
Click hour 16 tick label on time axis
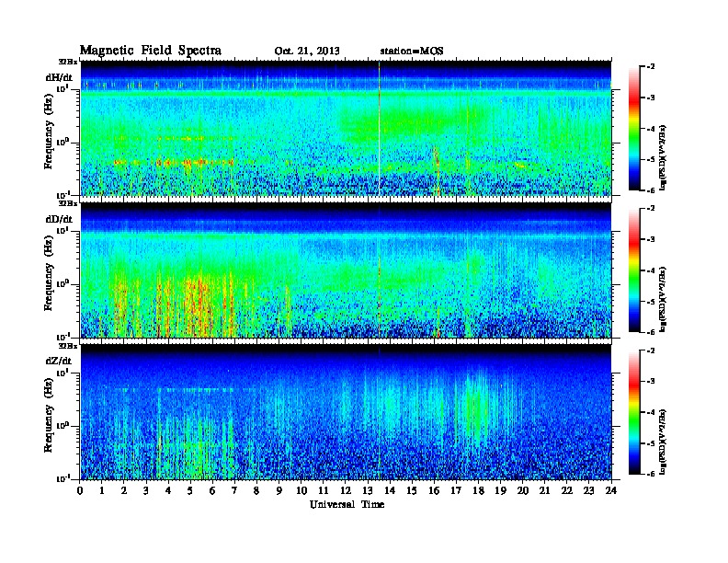(x=434, y=490)
